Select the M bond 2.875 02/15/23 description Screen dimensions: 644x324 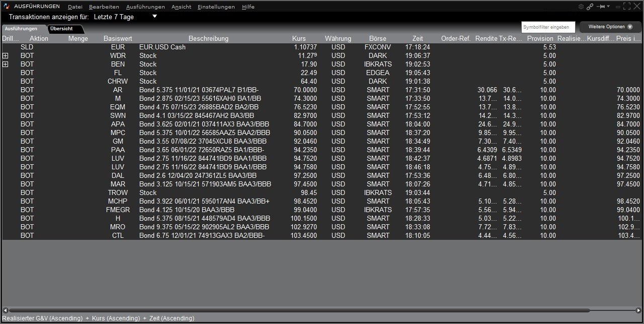200,99
